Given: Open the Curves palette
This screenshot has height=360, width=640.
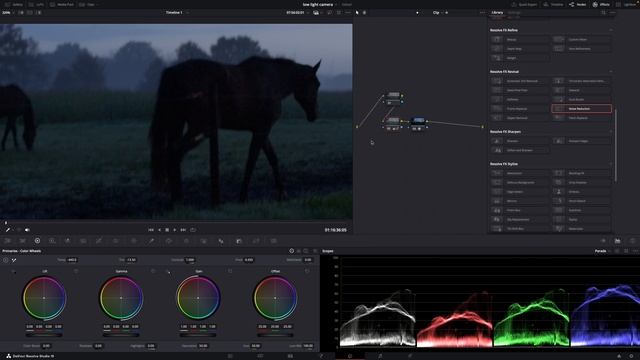Looking at the screenshot, I should 99,241.
